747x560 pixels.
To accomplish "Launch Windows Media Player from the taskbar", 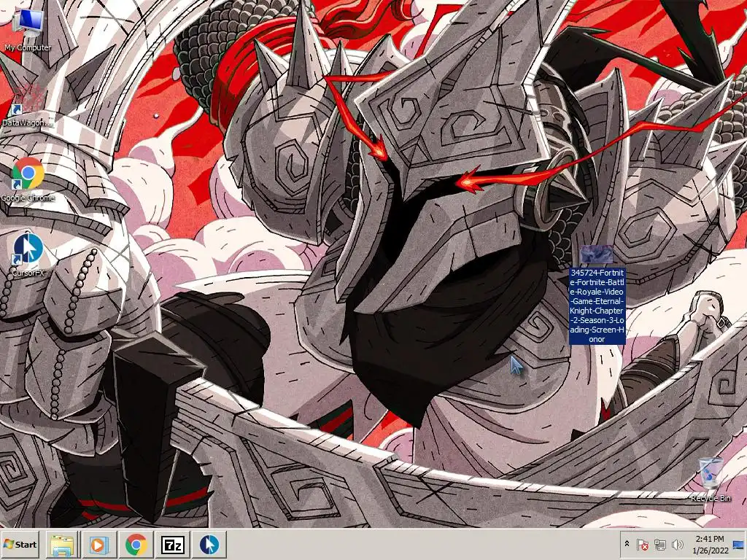I will (99, 544).
